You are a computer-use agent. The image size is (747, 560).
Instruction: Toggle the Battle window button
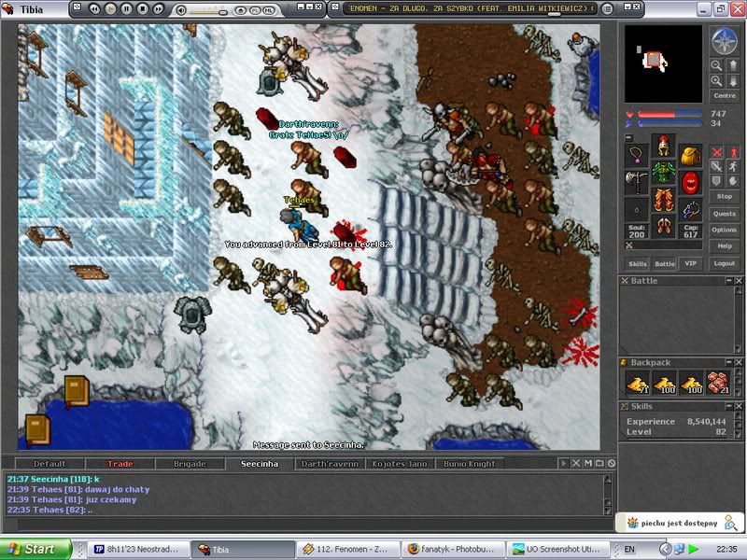point(664,264)
